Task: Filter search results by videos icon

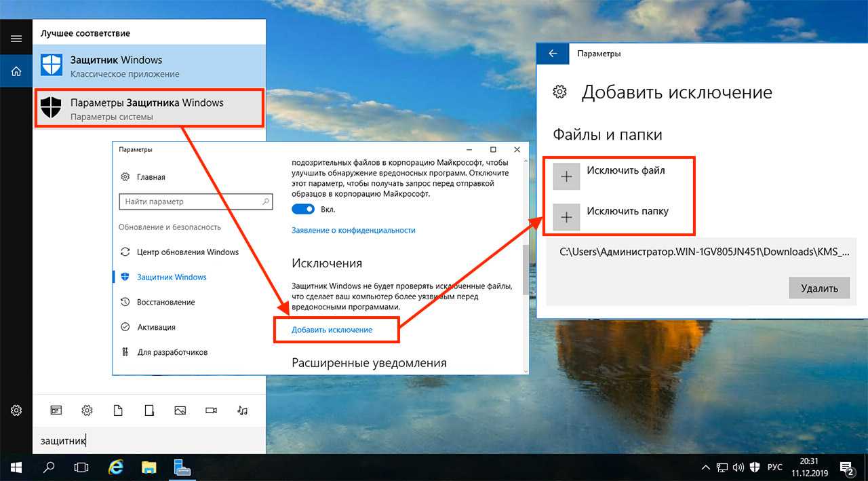Action: [x=211, y=410]
